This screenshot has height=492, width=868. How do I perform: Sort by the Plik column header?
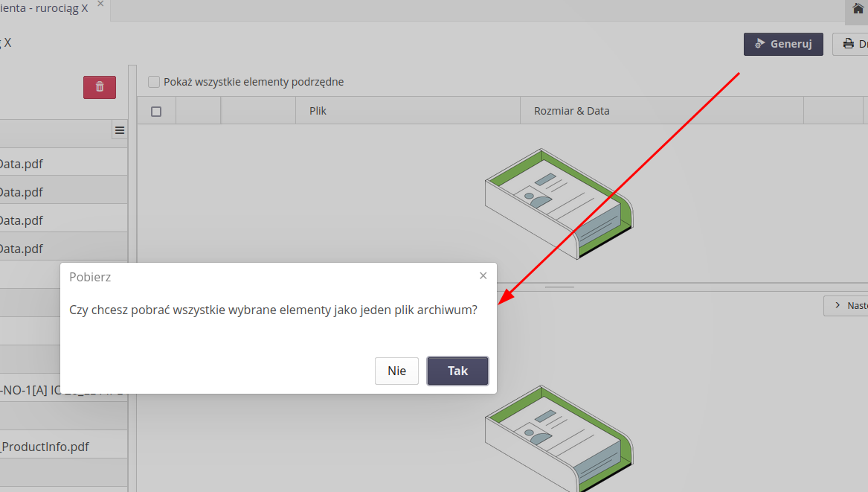click(318, 111)
